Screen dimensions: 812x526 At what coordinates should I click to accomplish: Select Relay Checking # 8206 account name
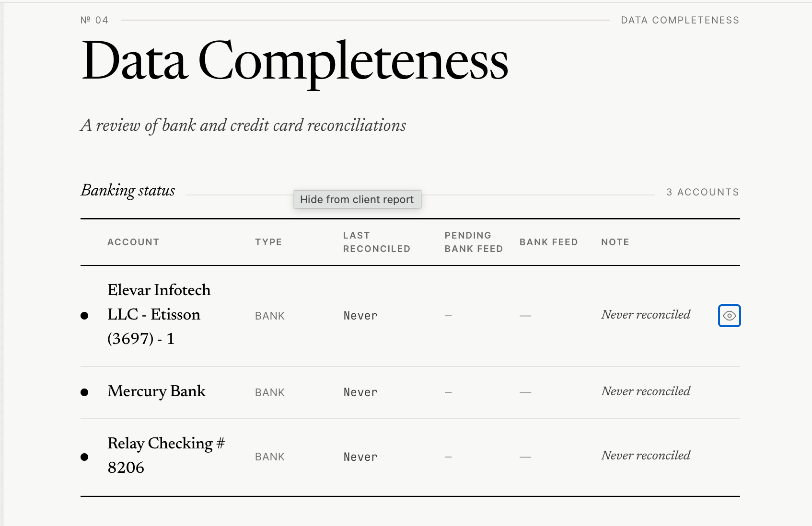tap(166, 455)
